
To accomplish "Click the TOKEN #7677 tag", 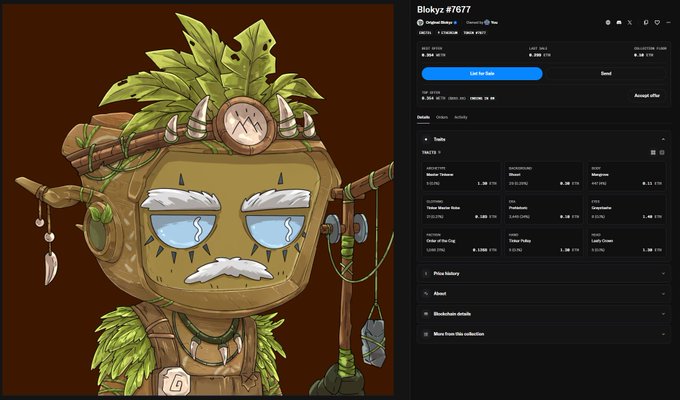I will 474,33.
